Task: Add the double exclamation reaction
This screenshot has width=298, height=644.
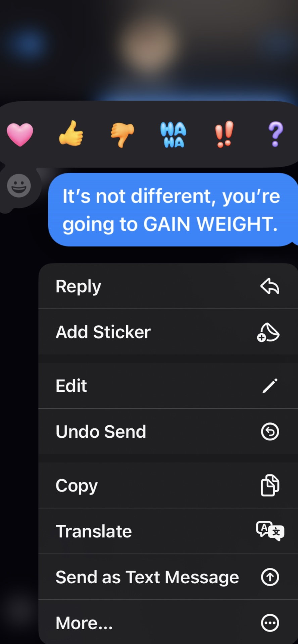Action: click(x=224, y=134)
